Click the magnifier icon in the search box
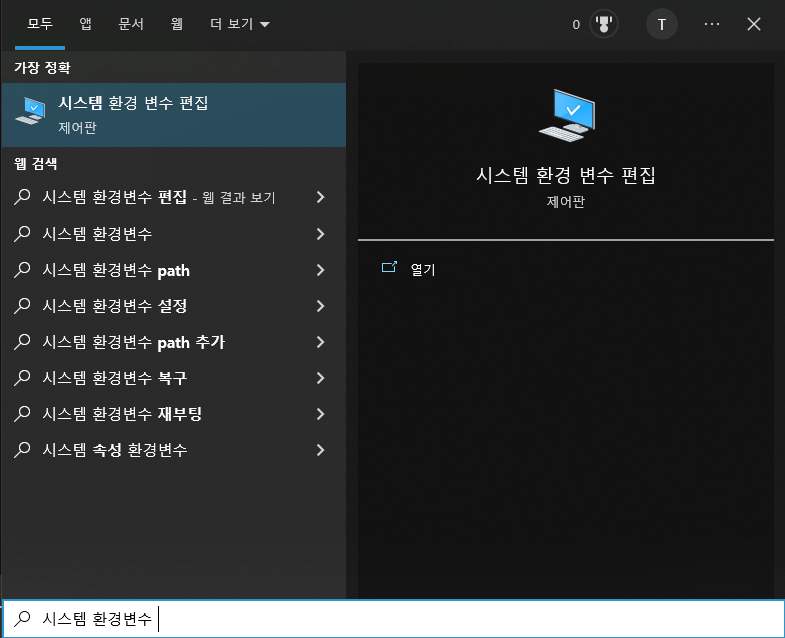This screenshot has height=638, width=785. 22,619
